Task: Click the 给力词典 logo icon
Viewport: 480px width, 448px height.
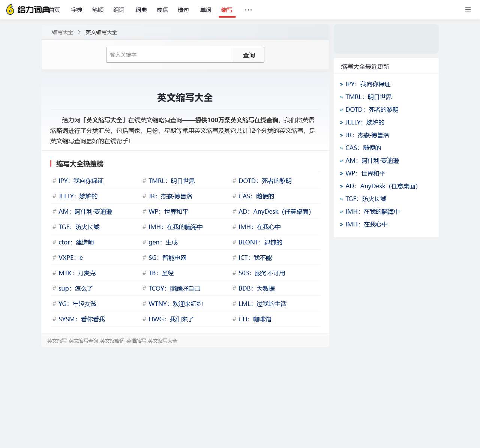Action: [10, 10]
